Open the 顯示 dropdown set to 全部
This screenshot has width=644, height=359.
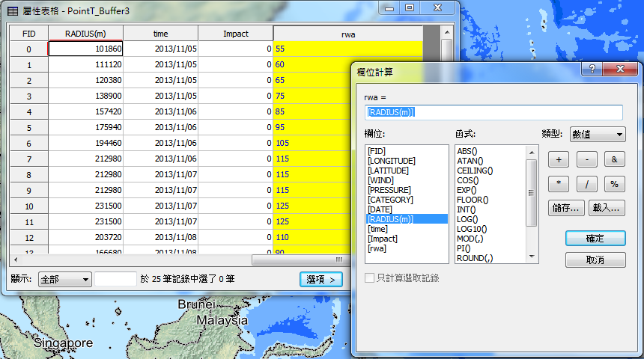tap(65, 279)
